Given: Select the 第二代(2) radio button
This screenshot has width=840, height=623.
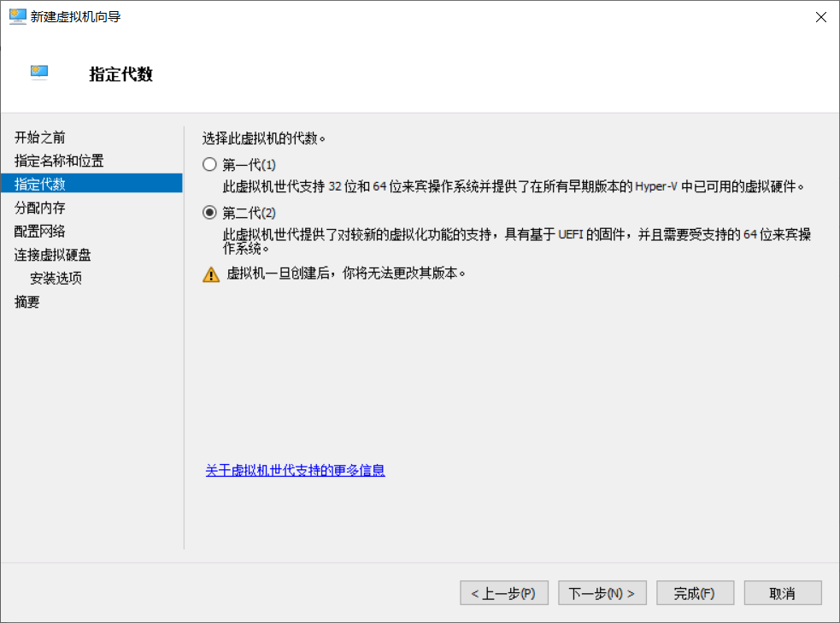Looking at the screenshot, I should coord(208,212).
